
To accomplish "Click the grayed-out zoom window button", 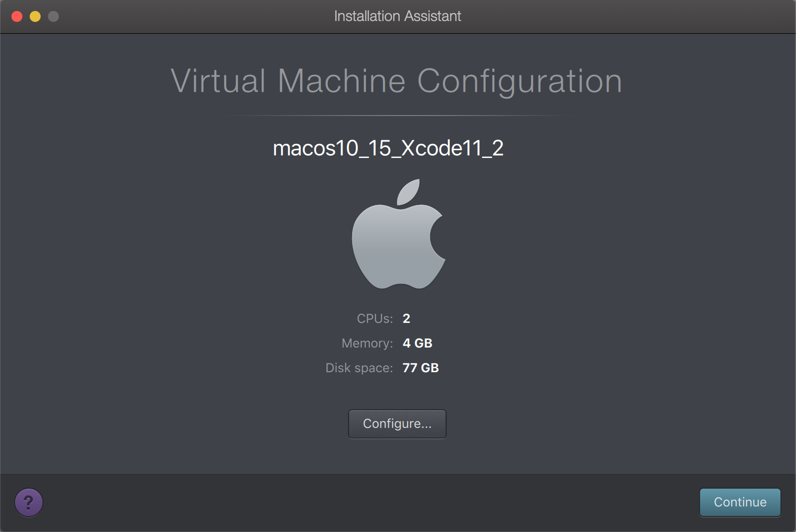I will 53,16.
